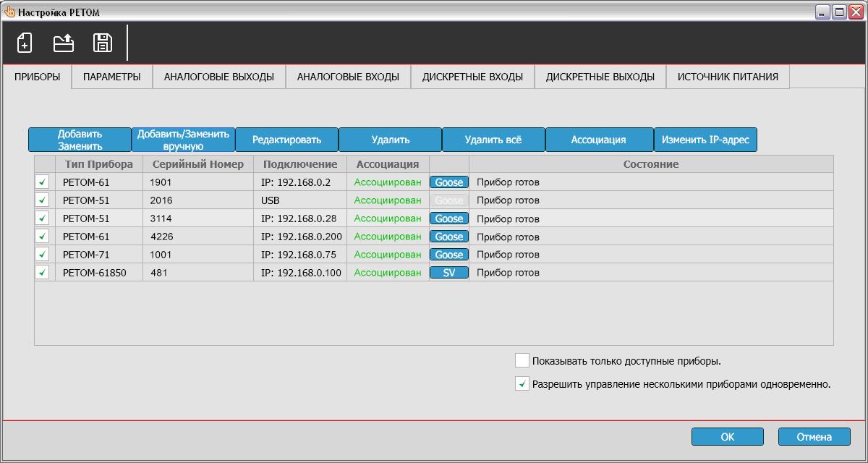
Task: Toggle checkbox for РЕТОМ-61850 device
Action: coord(43,273)
